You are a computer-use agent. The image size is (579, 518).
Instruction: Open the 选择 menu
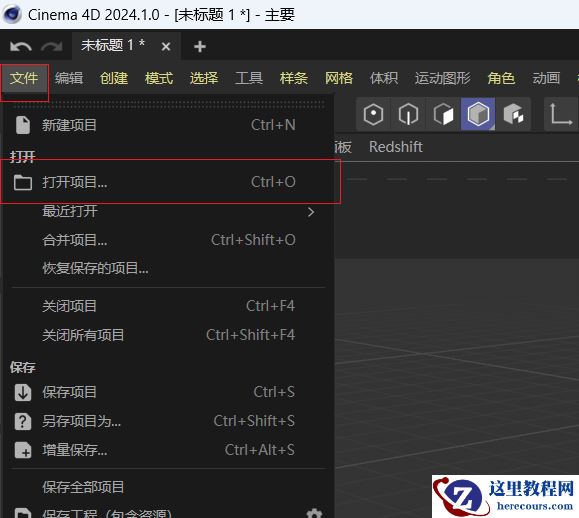(204, 78)
